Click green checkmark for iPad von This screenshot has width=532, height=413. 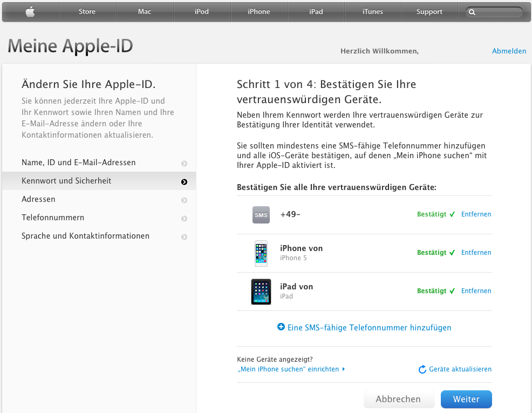point(452,291)
